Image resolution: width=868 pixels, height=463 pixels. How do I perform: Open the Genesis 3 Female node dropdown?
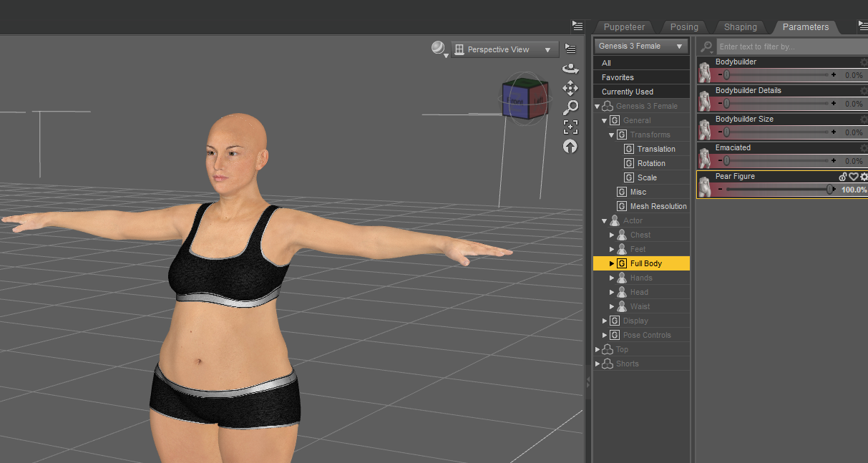point(640,46)
